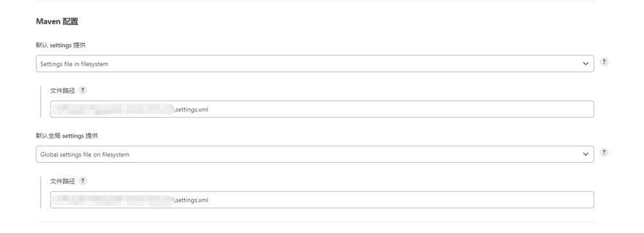Click blurred path portion of first field
The width and height of the screenshot is (644, 233).
tap(113, 109)
